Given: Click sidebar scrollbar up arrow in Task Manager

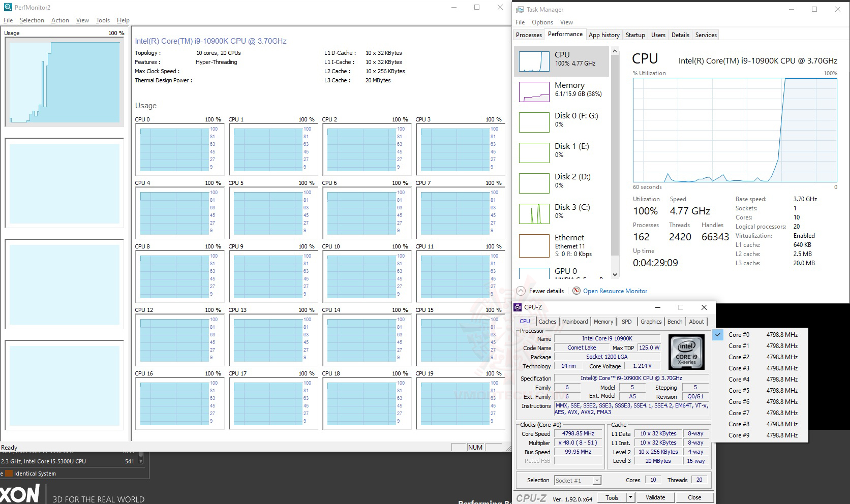Looking at the screenshot, I should [x=615, y=51].
